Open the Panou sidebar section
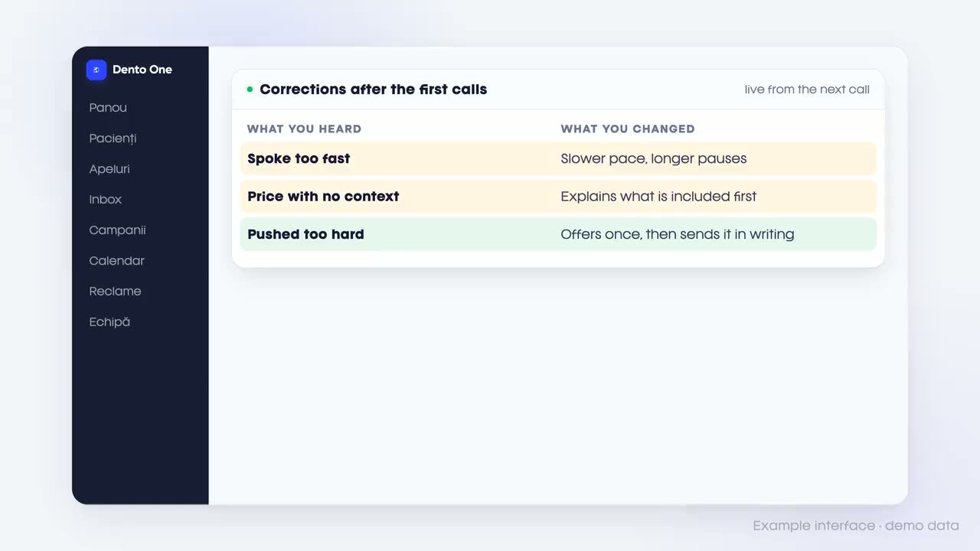This screenshot has height=551, width=980. (108, 108)
